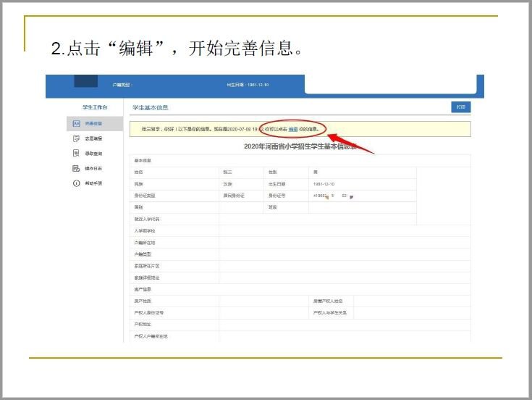Click the 操作日志 log icon
This screenshot has height=400, width=532.
pos(76,168)
